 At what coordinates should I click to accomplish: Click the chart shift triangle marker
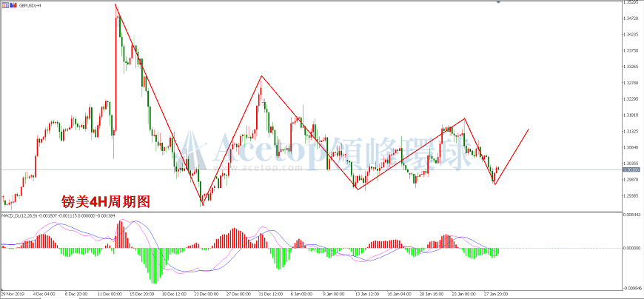(499, 2)
